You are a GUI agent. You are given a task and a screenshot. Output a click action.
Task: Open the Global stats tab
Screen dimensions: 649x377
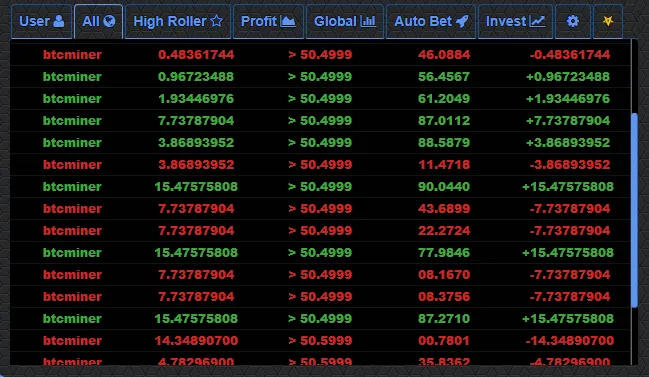click(x=345, y=22)
